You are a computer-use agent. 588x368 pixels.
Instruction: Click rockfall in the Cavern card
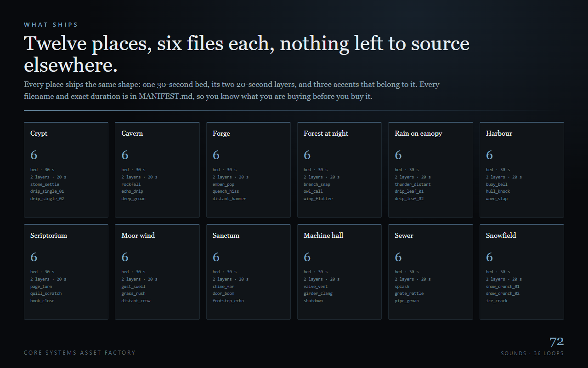tap(131, 184)
